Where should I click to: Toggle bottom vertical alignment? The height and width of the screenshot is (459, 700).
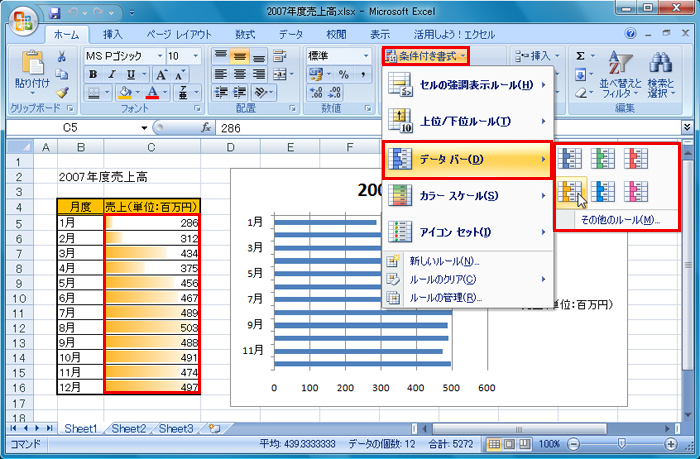pos(258,56)
